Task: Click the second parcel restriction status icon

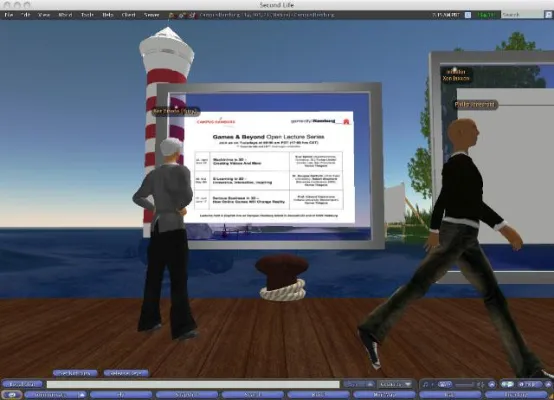Action: click(182, 15)
